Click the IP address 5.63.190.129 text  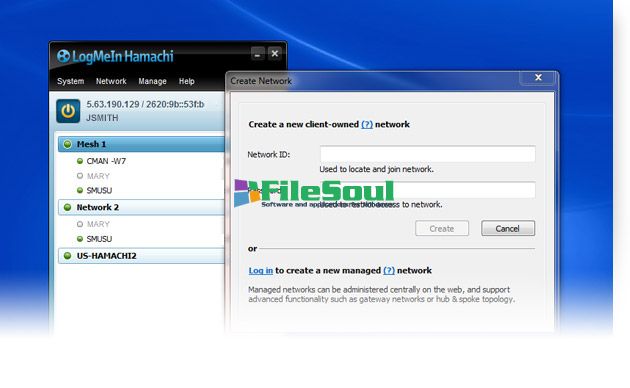(x=113, y=104)
